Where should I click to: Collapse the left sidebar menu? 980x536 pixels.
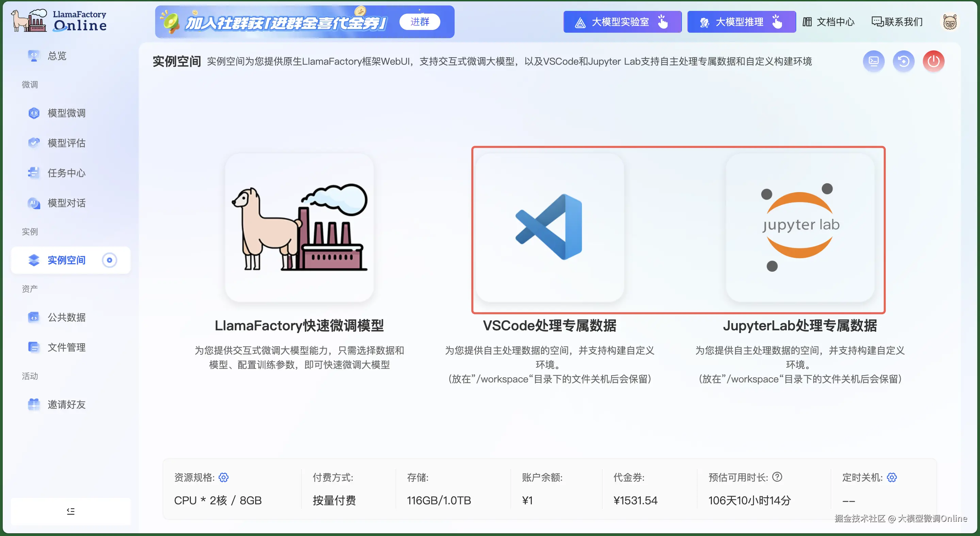tap(70, 511)
